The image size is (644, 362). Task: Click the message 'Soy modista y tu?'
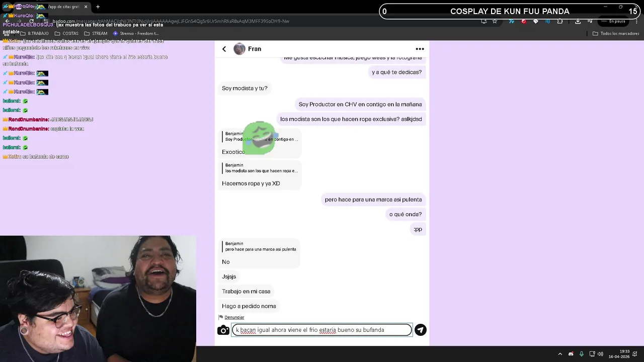tap(245, 88)
